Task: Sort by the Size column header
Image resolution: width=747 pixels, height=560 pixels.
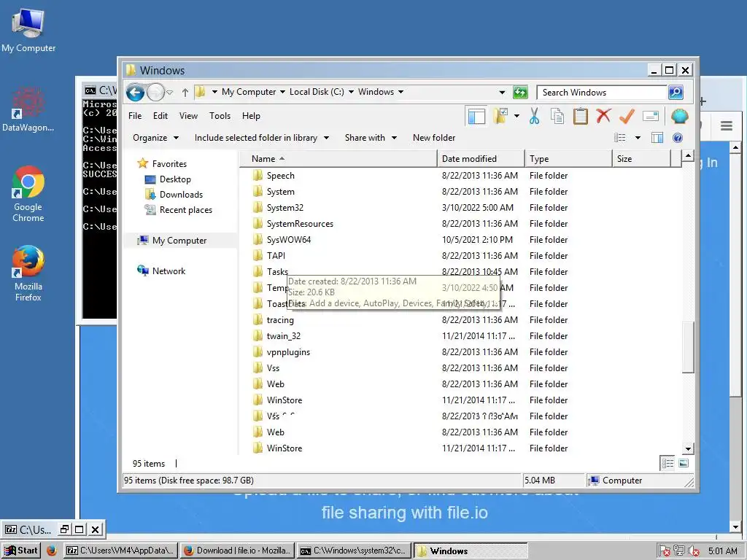Action: click(x=641, y=158)
